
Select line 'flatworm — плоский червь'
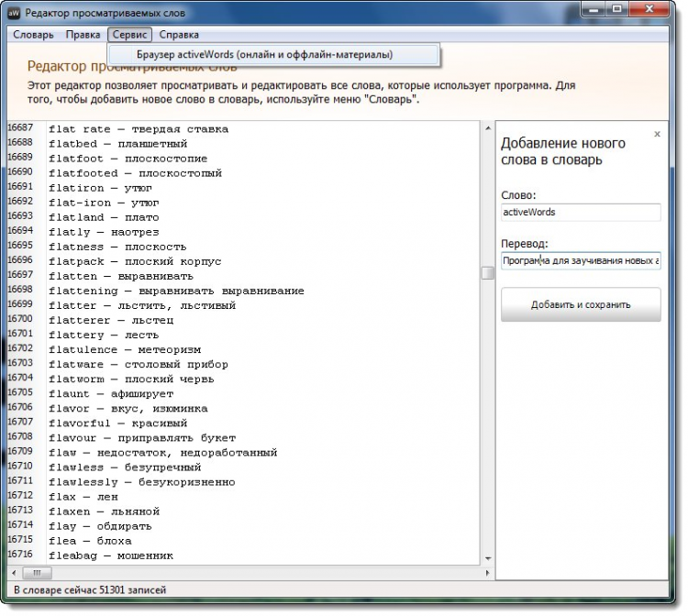click(131, 379)
